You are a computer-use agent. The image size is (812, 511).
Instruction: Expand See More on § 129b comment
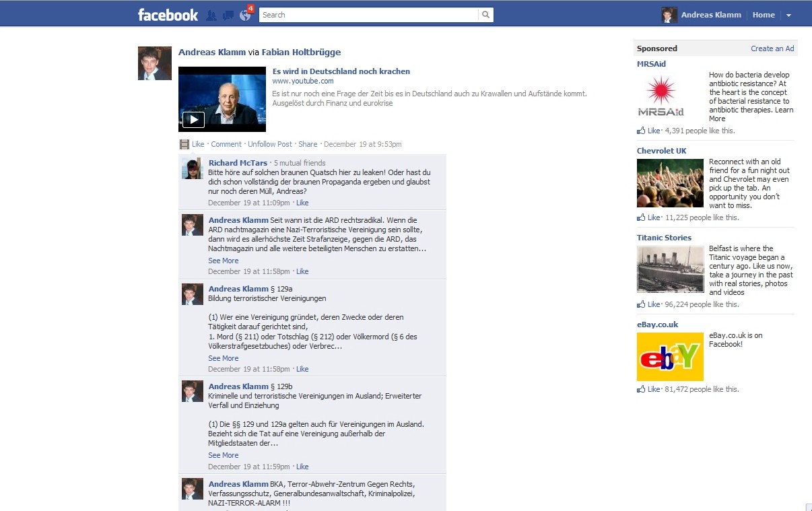coord(223,455)
